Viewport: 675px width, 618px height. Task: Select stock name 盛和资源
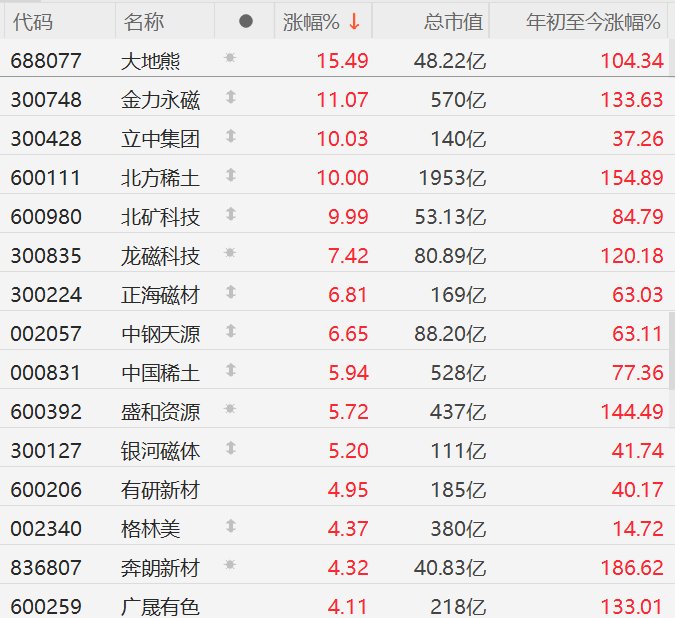160,412
